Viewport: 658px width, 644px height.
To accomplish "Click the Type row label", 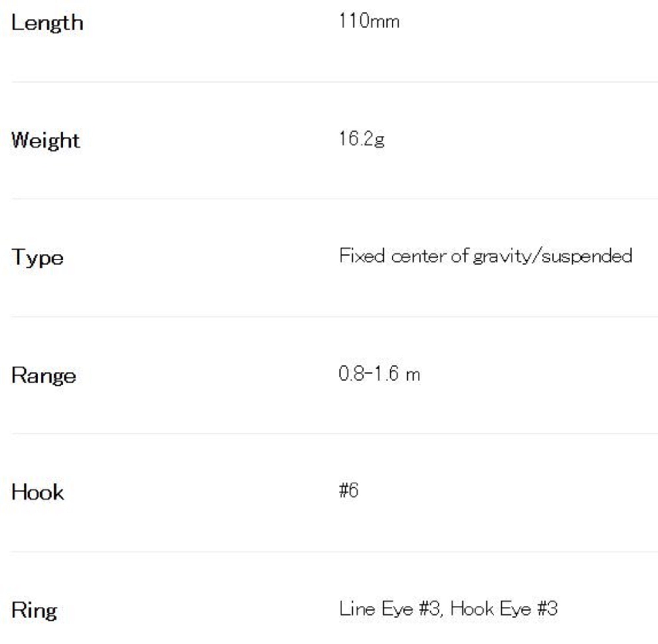I will point(37,258).
